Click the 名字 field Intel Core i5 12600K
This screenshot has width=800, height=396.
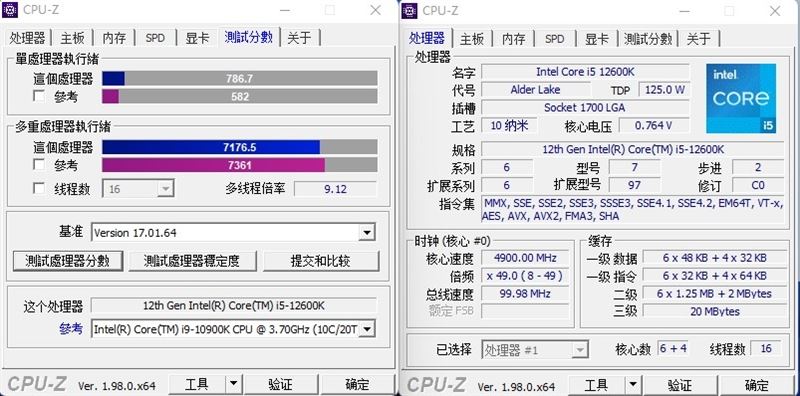tap(585, 72)
